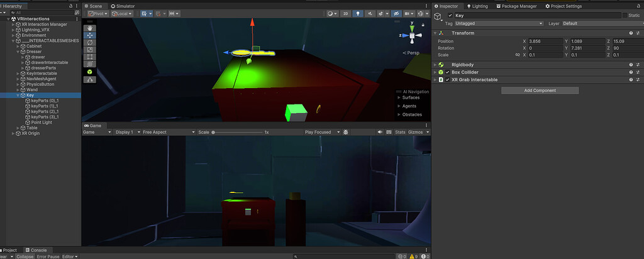644x259 pixels.
Task: Open the Package Manager tab
Action: (x=519, y=6)
